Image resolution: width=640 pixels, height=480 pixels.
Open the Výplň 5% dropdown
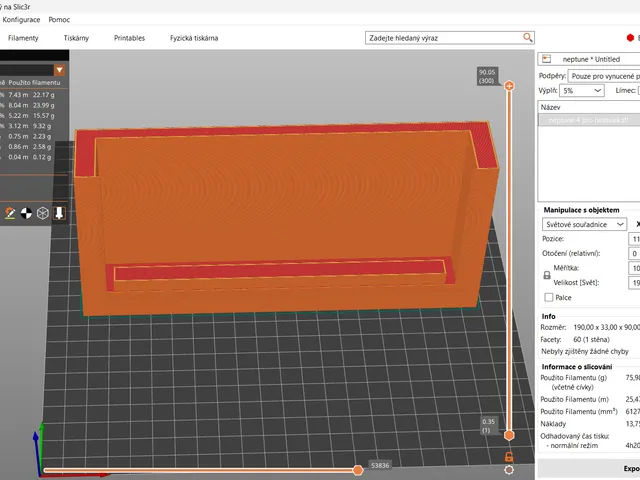tap(582, 90)
